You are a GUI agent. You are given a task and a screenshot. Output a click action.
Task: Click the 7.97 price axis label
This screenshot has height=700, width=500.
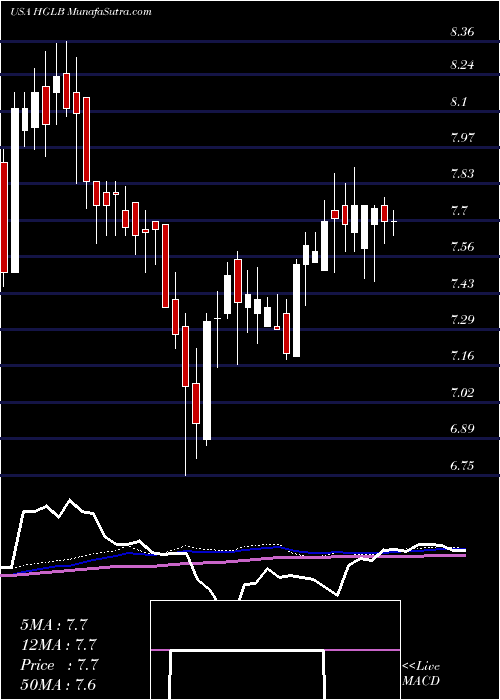click(462, 137)
